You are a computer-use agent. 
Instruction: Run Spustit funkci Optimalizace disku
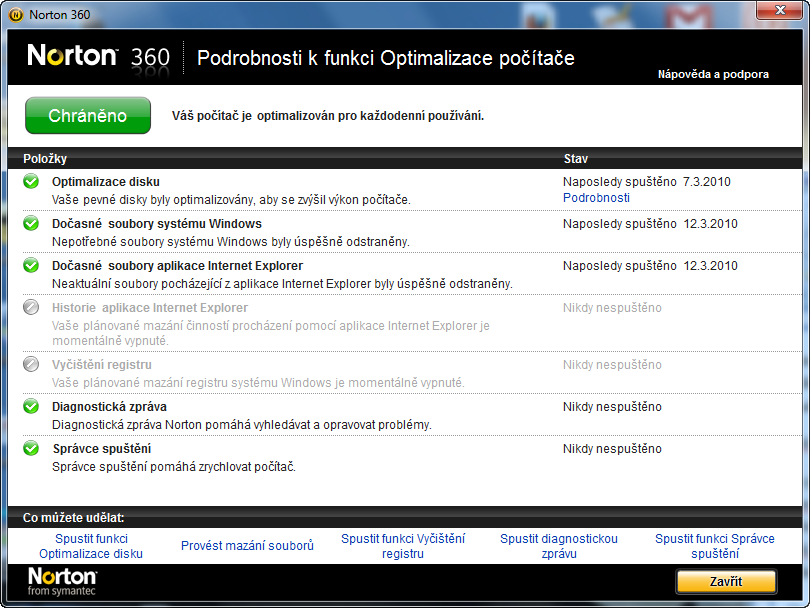pos(91,546)
